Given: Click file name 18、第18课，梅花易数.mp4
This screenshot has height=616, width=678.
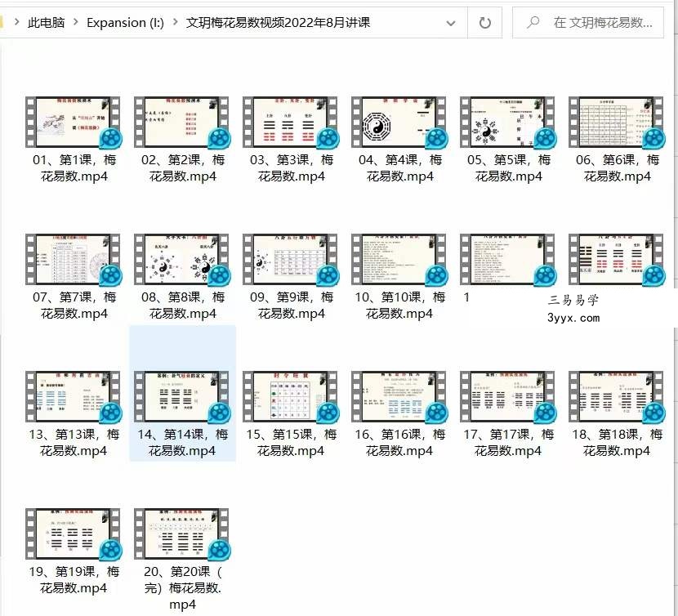Looking at the screenshot, I should pyautogui.click(x=617, y=443).
